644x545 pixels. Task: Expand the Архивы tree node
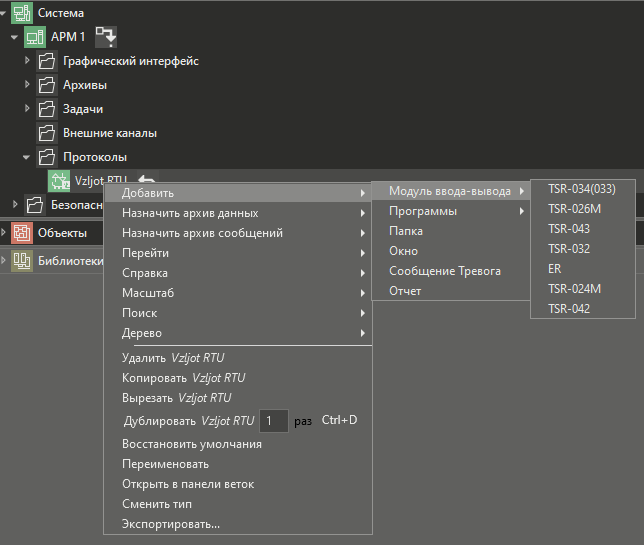28,85
